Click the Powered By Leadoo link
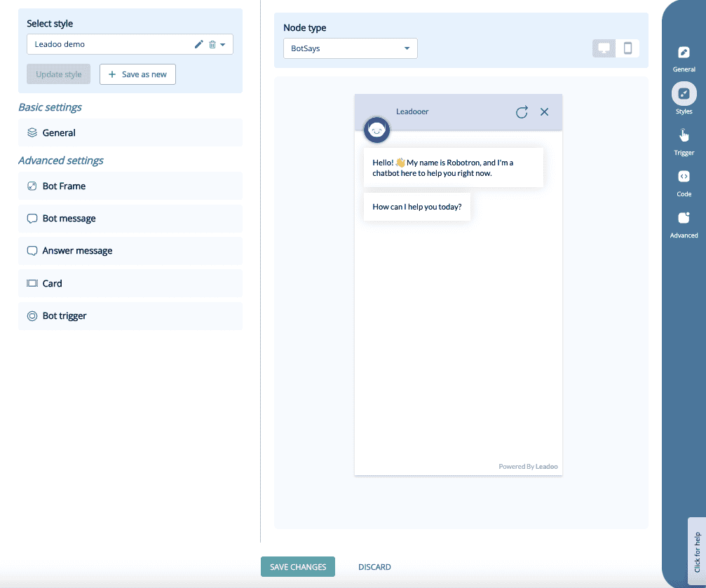Screen dimensions: 706x588 coord(528,466)
